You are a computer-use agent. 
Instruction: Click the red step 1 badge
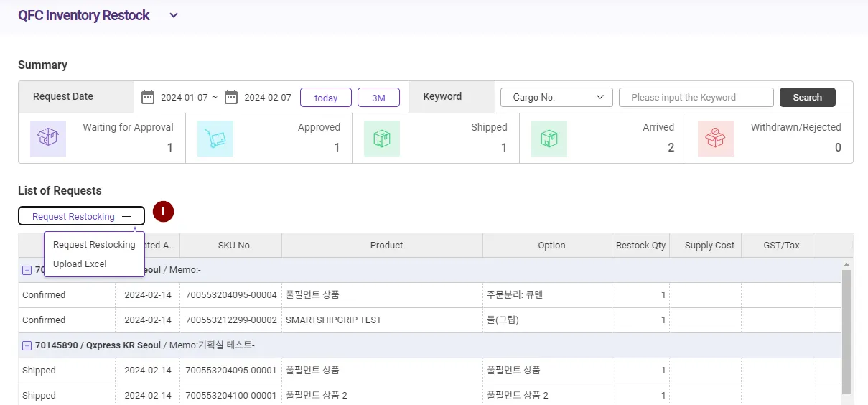[163, 212]
